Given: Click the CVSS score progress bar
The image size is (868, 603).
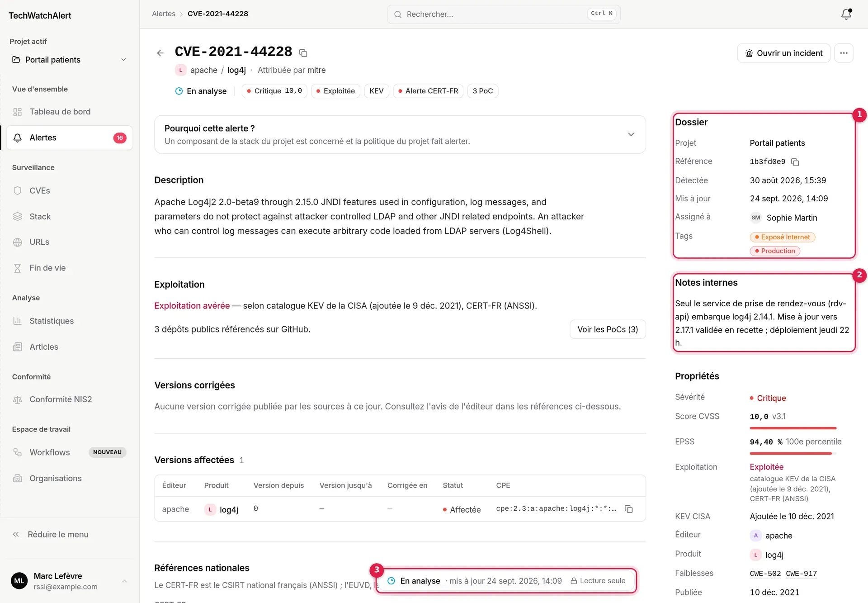Looking at the screenshot, I should tap(793, 428).
